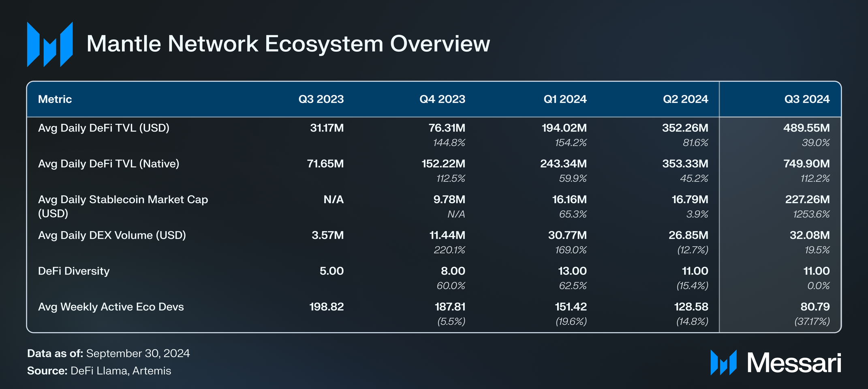The height and width of the screenshot is (389, 868).
Task: Click the 32.08M value
Action: [x=810, y=235]
